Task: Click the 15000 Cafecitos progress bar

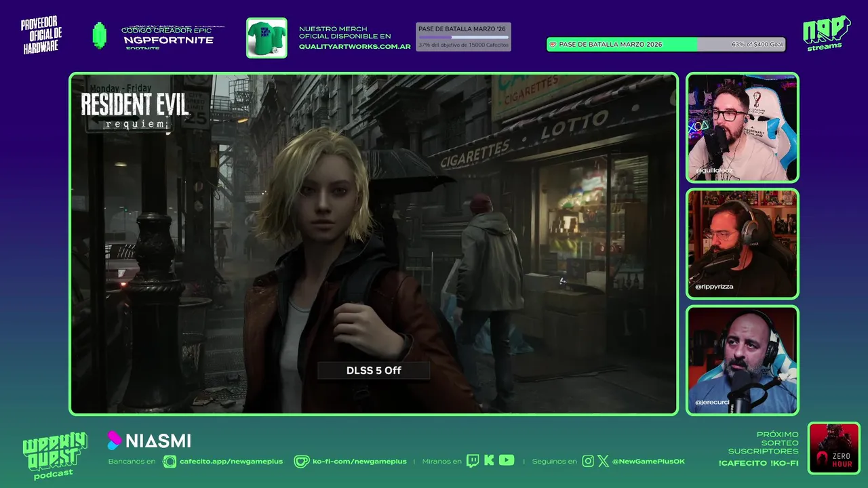Action: coord(463,37)
